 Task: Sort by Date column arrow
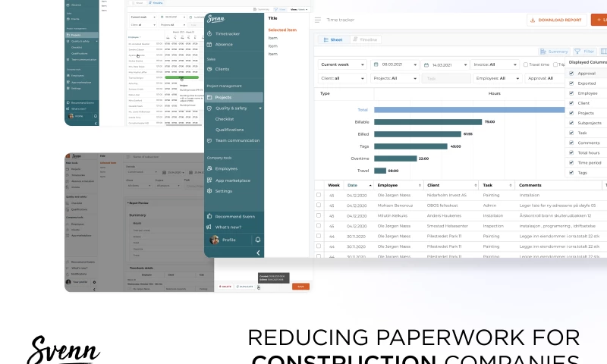click(370, 186)
